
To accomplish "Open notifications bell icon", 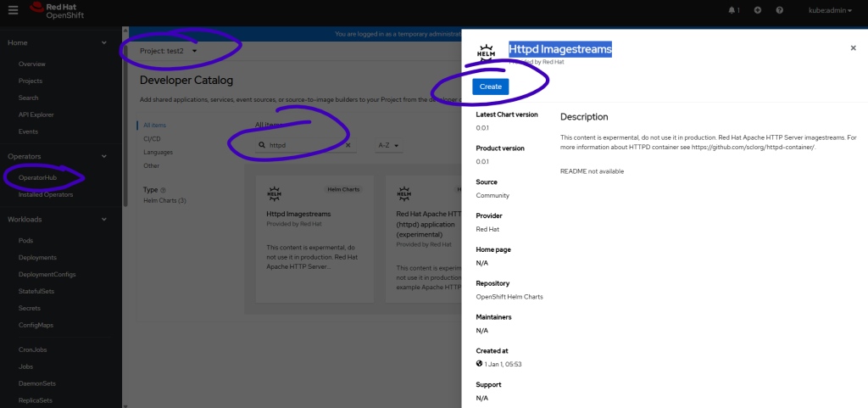I will coord(732,10).
